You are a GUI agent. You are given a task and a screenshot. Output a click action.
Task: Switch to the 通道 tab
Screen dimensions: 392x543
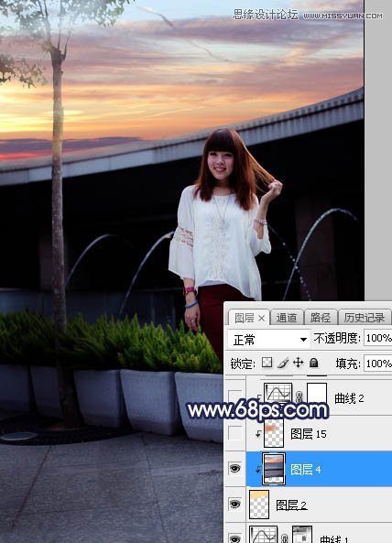[x=287, y=318]
